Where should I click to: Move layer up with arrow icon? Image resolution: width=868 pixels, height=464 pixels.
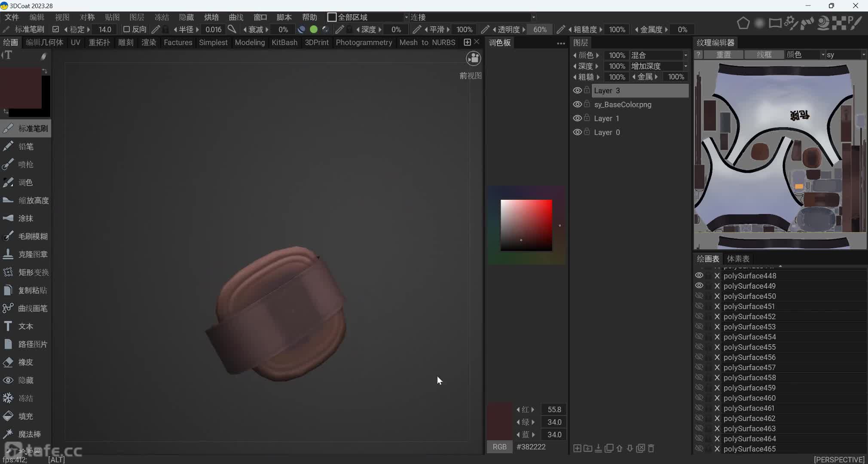tap(619, 448)
